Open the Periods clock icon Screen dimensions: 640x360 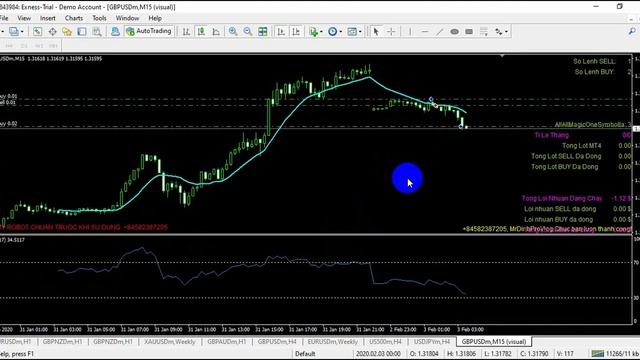[333, 31]
